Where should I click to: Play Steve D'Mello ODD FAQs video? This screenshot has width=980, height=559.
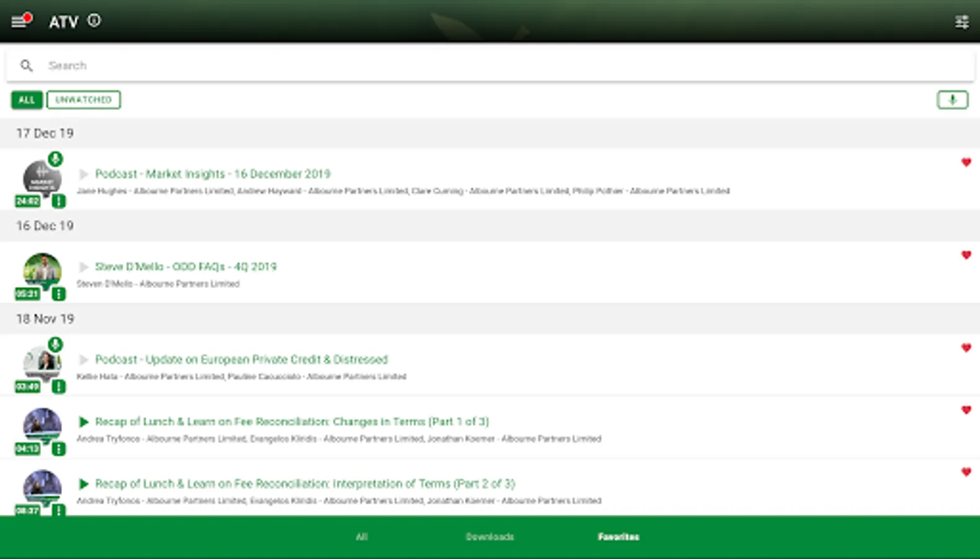[x=83, y=267]
